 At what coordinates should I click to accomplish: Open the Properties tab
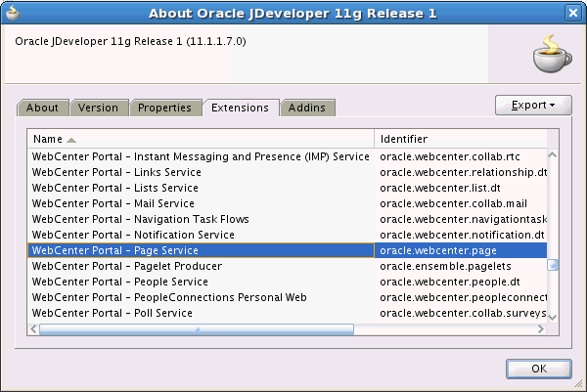pyautogui.click(x=165, y=108)
